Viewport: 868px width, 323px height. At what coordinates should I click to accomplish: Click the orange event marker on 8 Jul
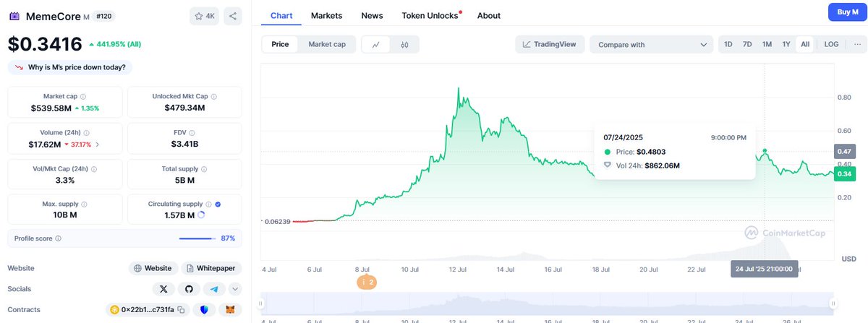[x=367, y=283]
